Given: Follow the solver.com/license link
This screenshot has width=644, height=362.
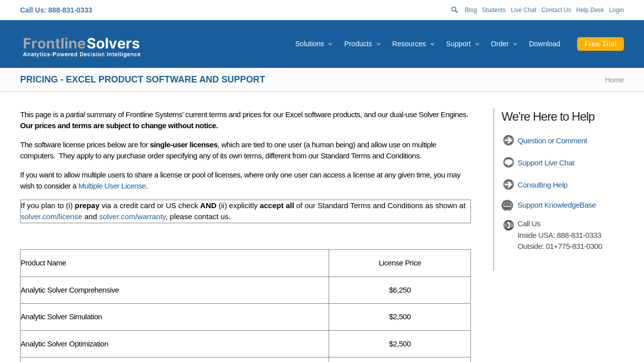Looking at the screenshot, I should click(x=51, y=217).
